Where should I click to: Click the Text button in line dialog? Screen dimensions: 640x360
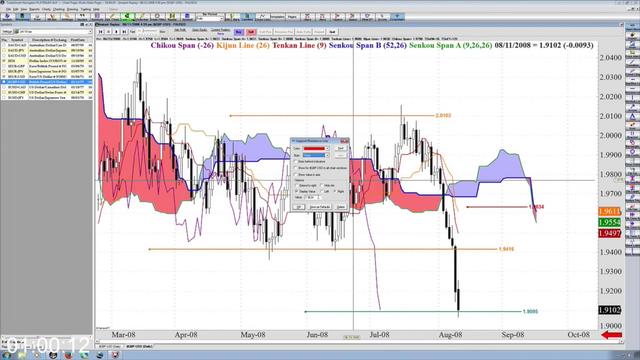[x=341, y=149]
